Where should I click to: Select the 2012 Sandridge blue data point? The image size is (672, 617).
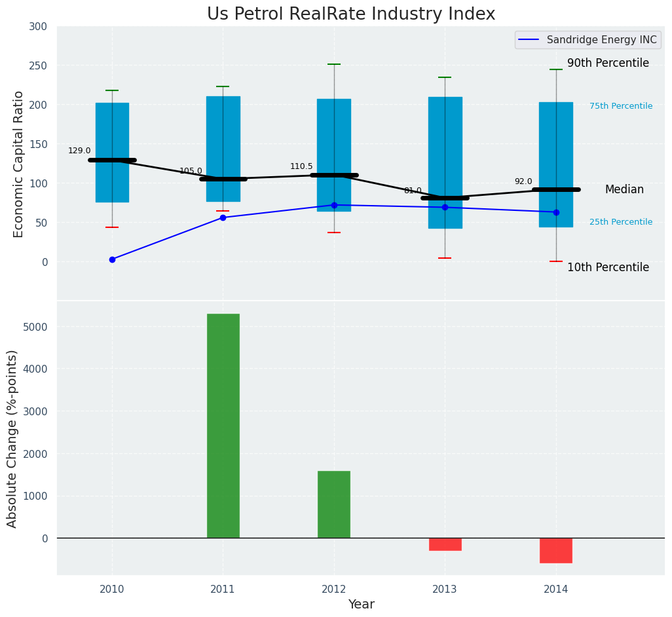point(334,205)
